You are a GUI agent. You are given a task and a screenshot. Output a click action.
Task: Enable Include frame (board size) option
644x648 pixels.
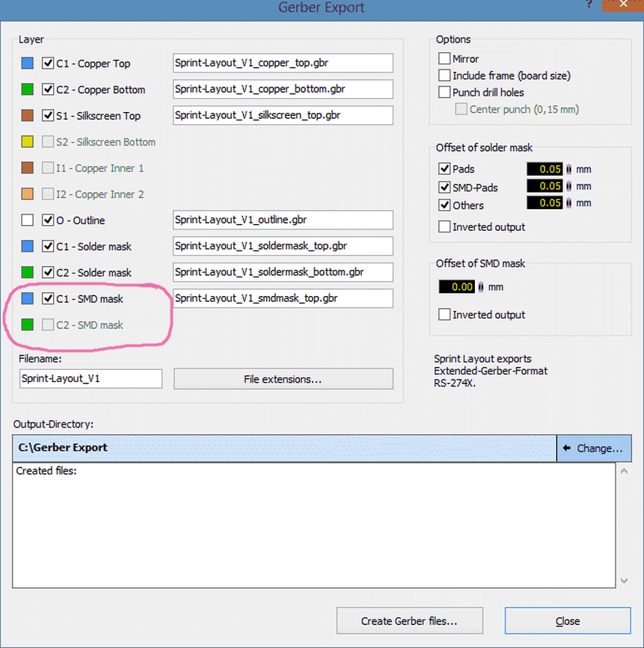tap(444, 75)
